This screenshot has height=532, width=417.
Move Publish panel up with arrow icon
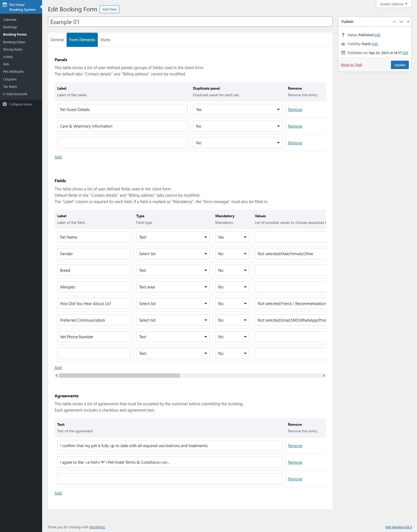(394, 22)
